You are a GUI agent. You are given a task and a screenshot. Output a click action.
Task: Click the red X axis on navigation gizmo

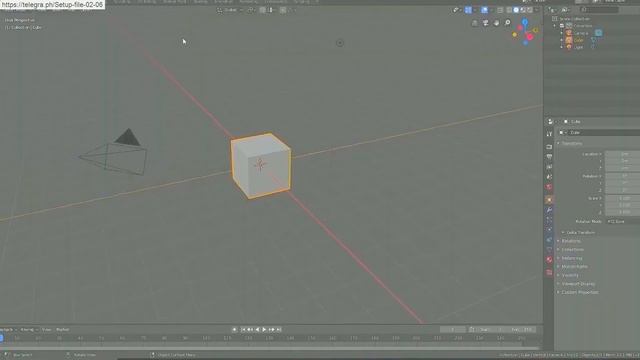[x=530, y=37]
